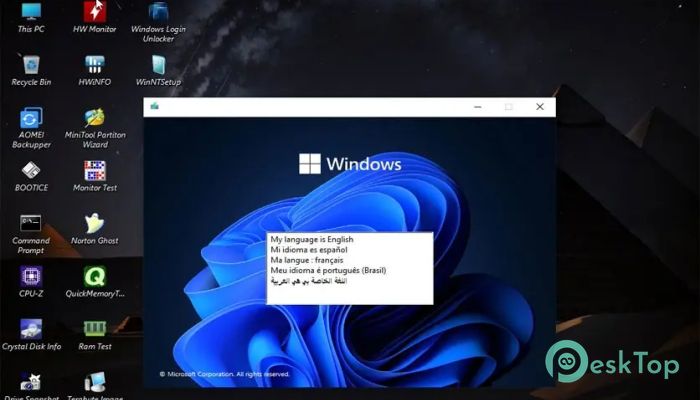Close the Windows setup window
The image size is (700, 400).
click(540, 107)
